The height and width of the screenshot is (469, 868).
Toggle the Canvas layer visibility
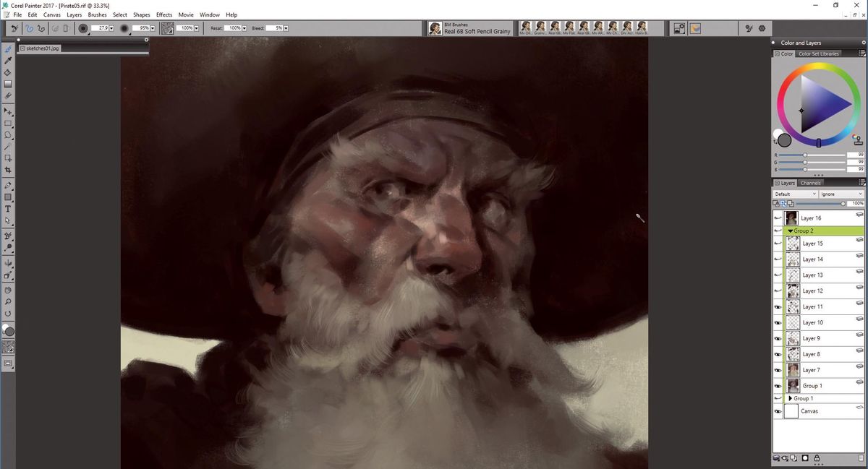pos(778,411)
